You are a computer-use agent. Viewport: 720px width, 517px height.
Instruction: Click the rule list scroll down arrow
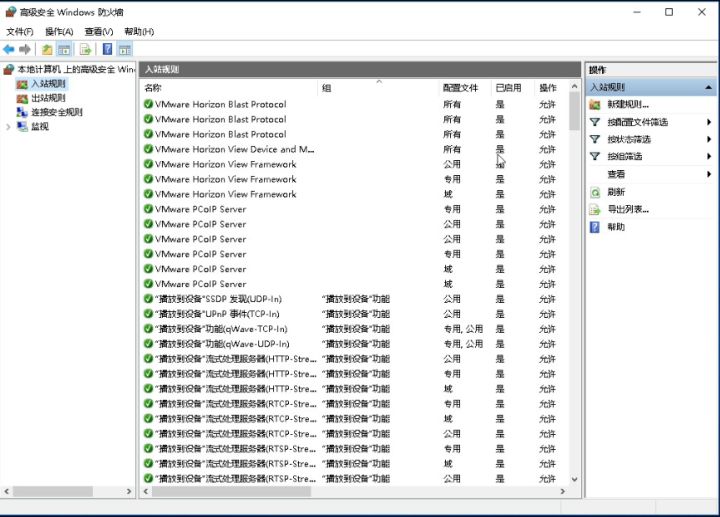click(574, 479)
